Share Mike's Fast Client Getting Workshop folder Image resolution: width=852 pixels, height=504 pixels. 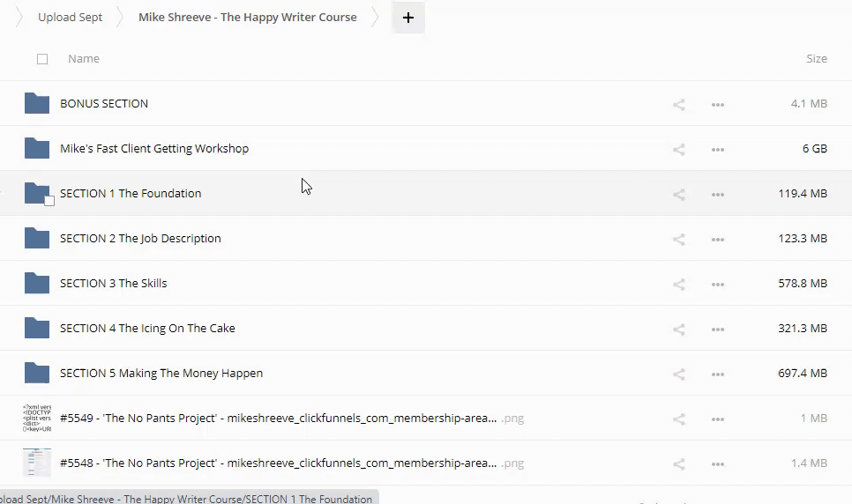678,149
